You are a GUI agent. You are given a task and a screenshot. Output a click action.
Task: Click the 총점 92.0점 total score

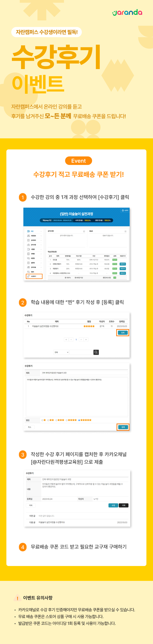click(107, 278)
